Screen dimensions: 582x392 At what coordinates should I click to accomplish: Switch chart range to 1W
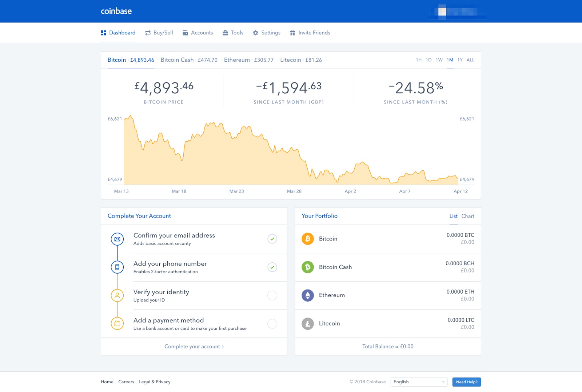pyautogui.click(x=439, y=60)
